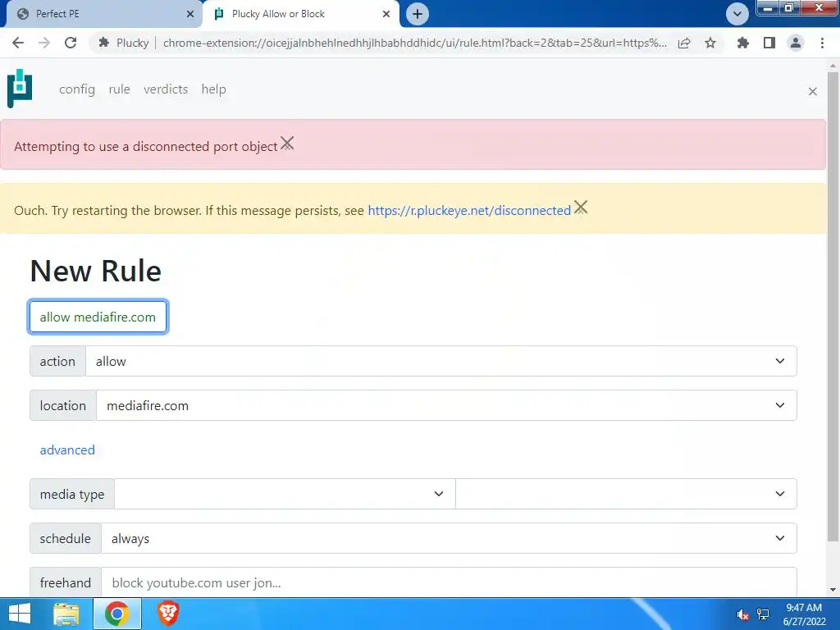Click the freehand rule text field
This screenshot has width=840, height=630.
coord(449,582)
